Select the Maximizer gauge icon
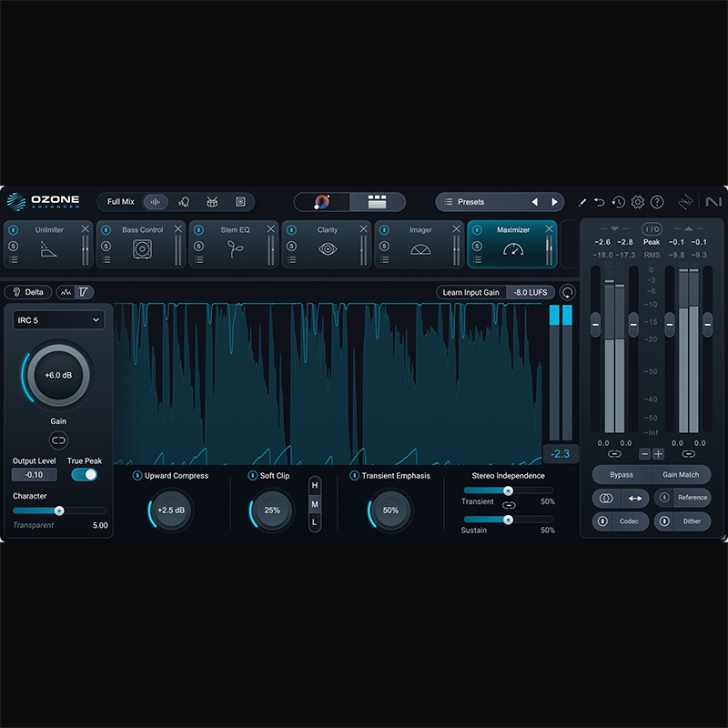The width and height of the screenshot is (728, 728). tap(513, 249)
